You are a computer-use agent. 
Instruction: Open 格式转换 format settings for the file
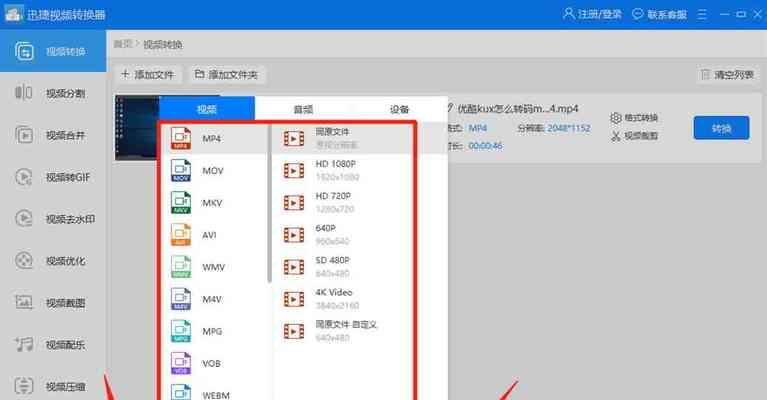[x=634, y=117]
